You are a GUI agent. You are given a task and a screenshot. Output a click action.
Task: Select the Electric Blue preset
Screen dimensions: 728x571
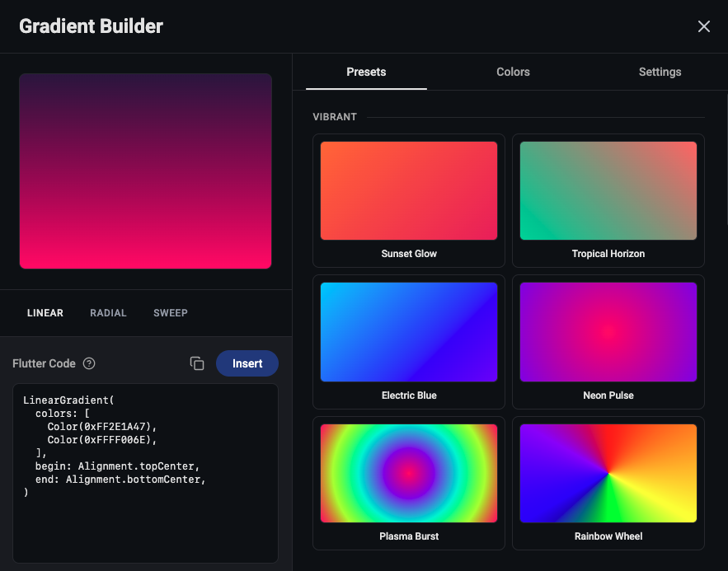click(x=408, y=331)
